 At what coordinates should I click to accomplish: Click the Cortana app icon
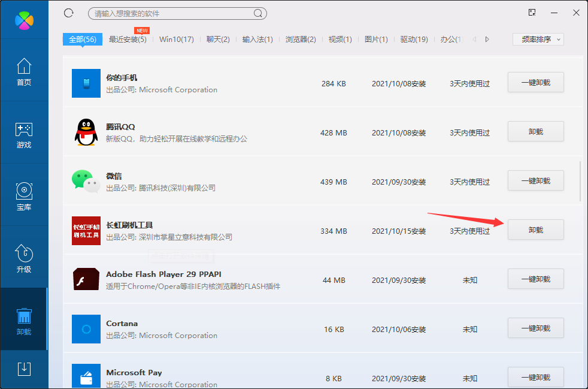(x=86, y=329)
